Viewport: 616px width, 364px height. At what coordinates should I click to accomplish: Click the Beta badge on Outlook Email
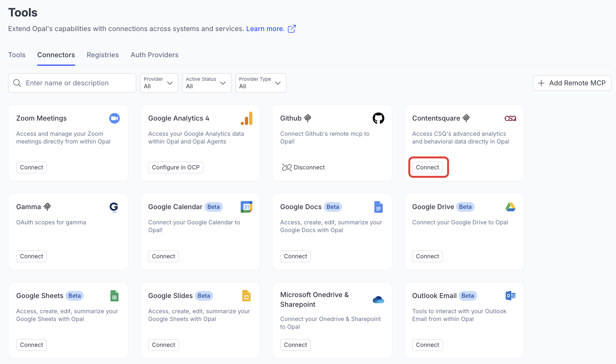[468, 296]
